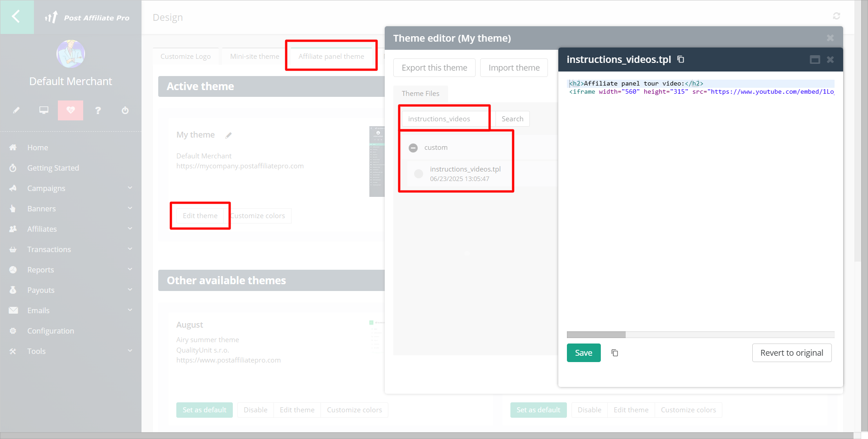Close the Theme editor dialog
The width and height of the screenshot is (868, 439).
pos(830,38)
